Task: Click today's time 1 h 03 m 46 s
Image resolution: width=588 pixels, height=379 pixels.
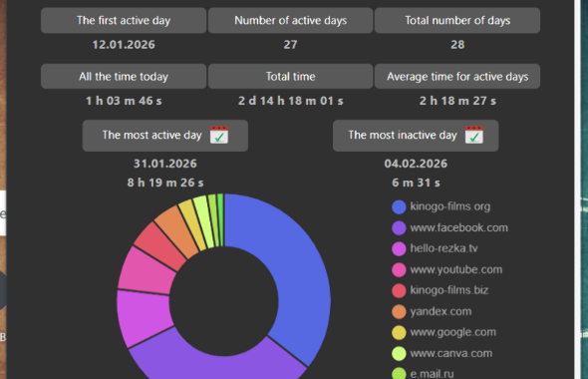Action: click(x=124, y=101)
